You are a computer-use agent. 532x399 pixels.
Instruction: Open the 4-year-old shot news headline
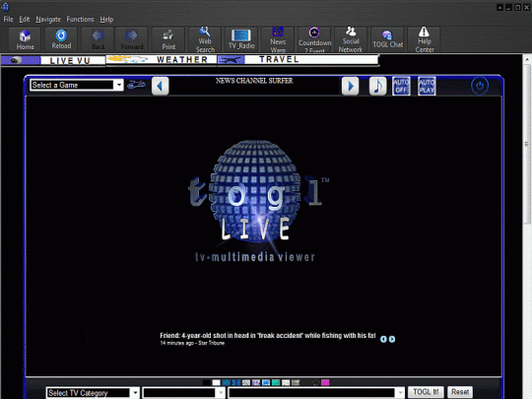pos(268,336)
